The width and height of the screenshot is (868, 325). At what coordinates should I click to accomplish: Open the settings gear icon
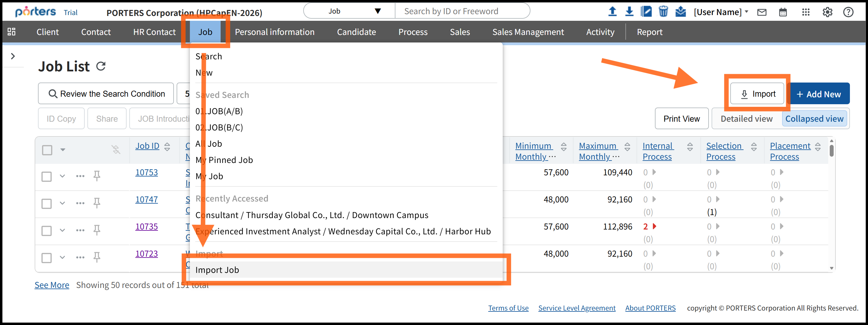tap(827, 12)
